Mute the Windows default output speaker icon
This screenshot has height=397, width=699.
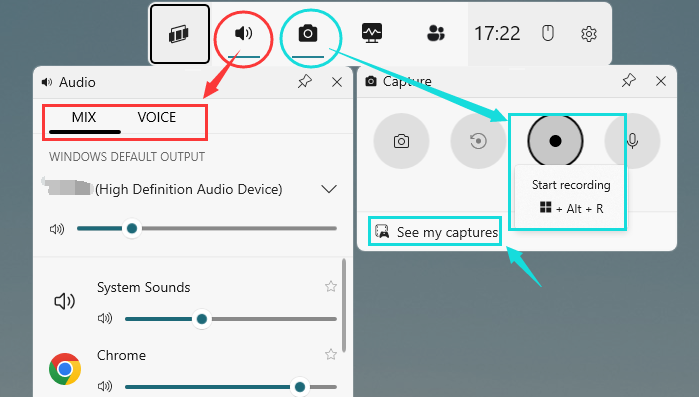pos(57,229)
